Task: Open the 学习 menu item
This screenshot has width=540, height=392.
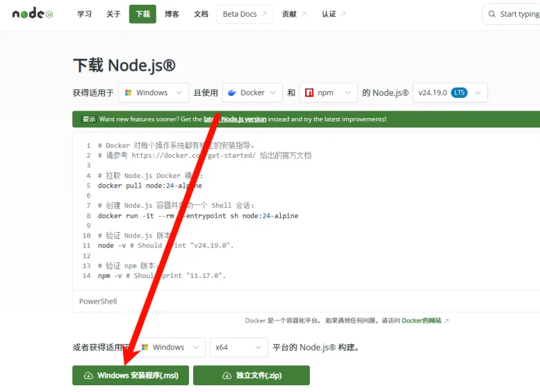Action: coord(84,14)
